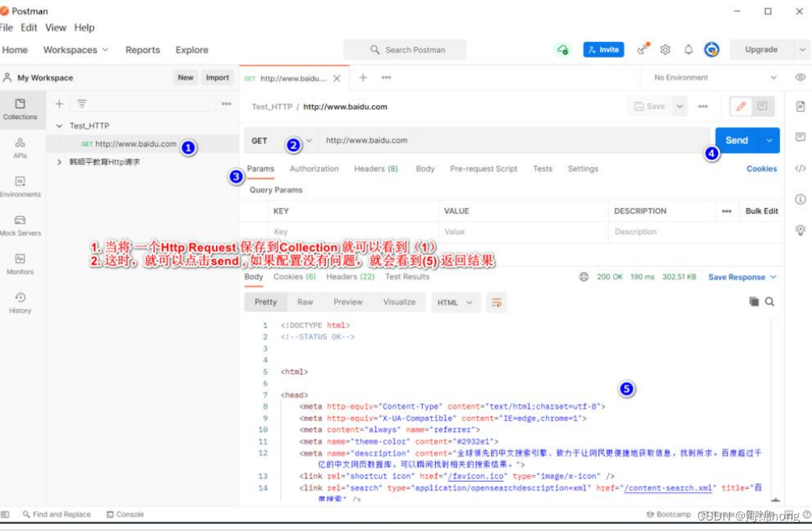Click the request URL input field

tap(514, 140)
